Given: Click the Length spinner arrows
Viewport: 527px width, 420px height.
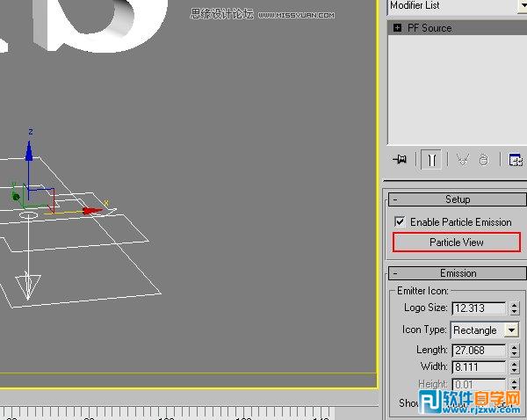Looking at the screenshot, I should tap(514, 350).
